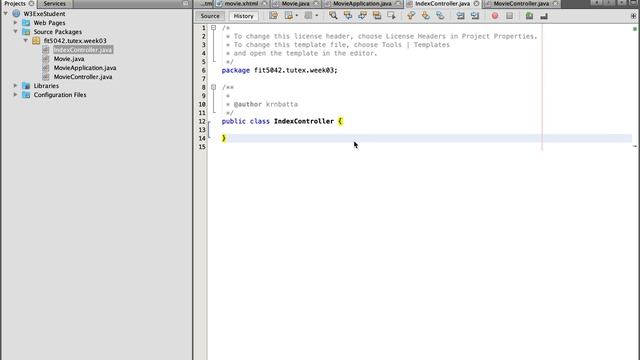Screen dimensions: 640x360
Task: Collapse the license header comment fold
Action: pyautogui.click(x=213, y=28)
